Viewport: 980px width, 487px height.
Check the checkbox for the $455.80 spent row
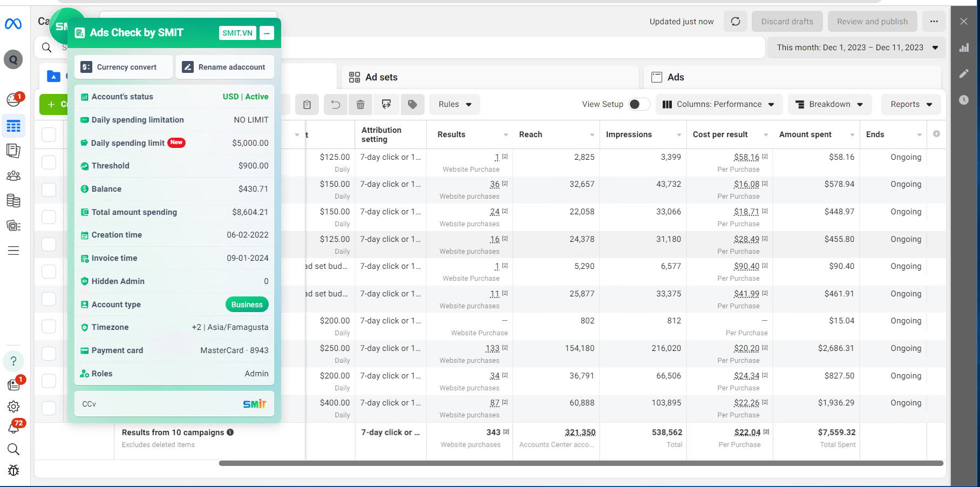[49, 245]
